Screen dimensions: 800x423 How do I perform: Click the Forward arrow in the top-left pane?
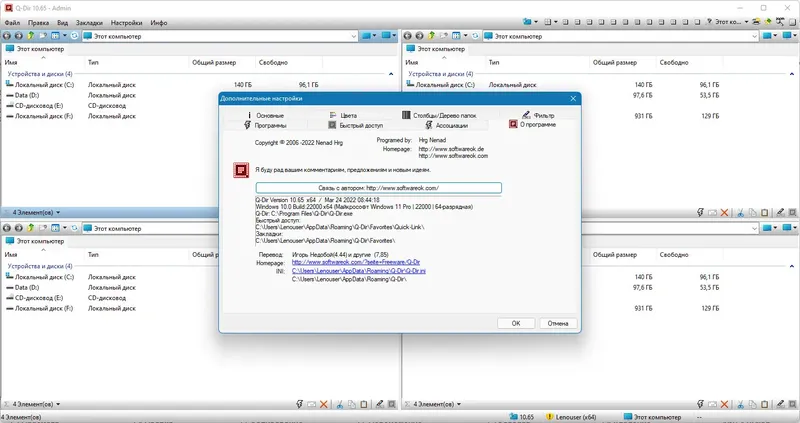point(18,36)
